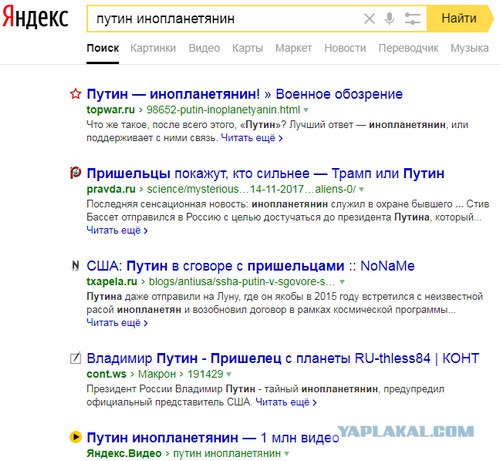
Task: Open result 'Пришельцы покажут, кто сильнее — Трамп или Путин'
Action: 265,173
